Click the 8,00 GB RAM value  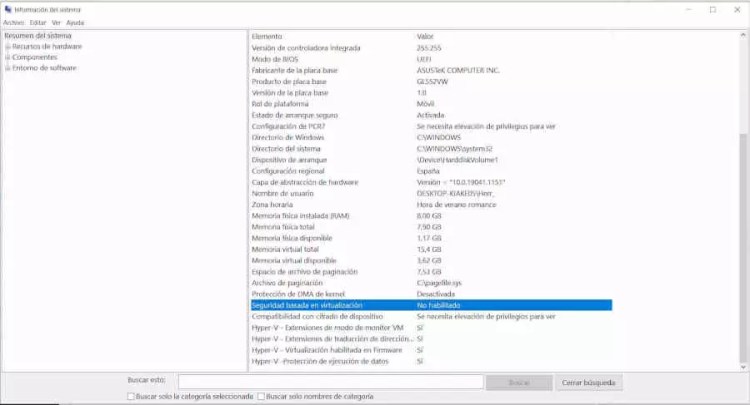(429, 216)
